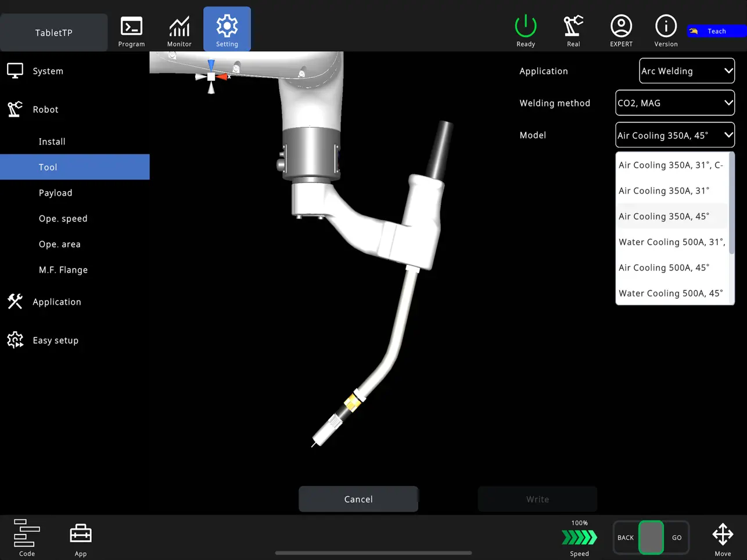Viewport: 747px width, 560px height.
Task: Expand the Application dropdown showing Arc Welding
Action: tap(687, 71)
